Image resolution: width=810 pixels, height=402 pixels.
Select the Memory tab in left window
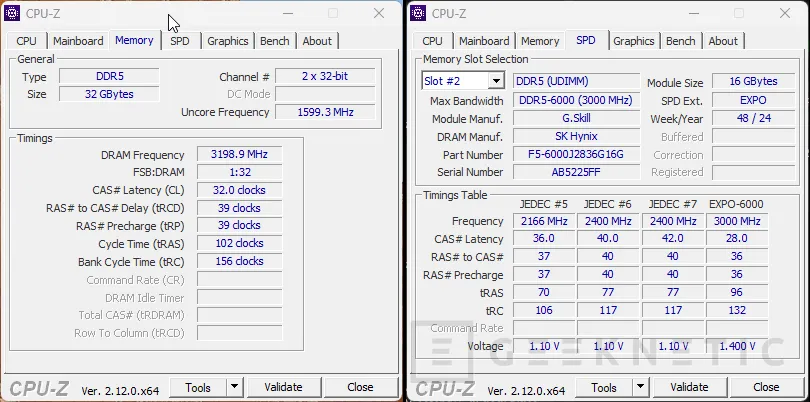point(134,40)
